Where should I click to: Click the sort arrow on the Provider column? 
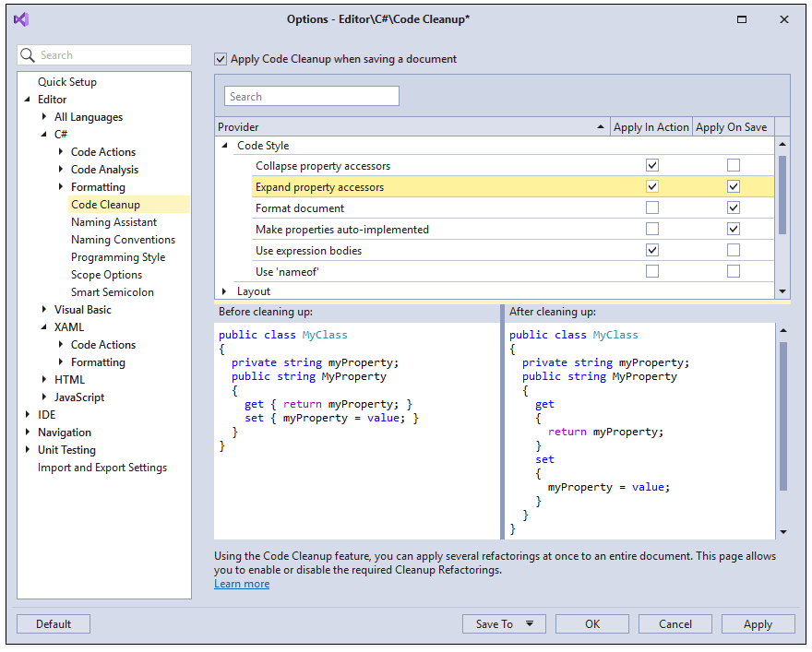point(601,126)
